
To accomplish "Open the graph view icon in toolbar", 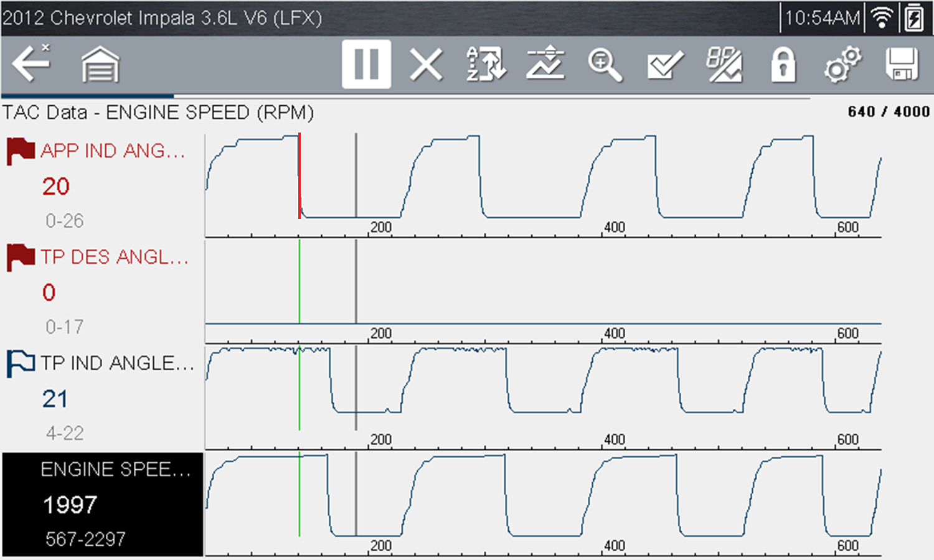I will tap(545, 64).
